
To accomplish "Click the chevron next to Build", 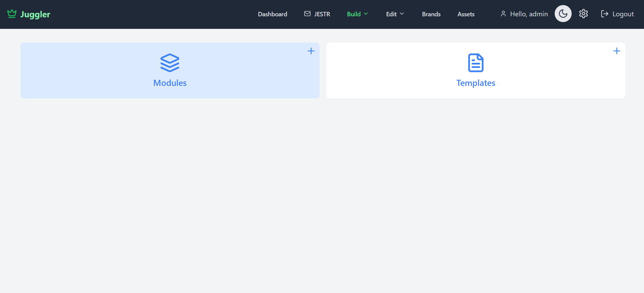I will (x=366, y=14).
